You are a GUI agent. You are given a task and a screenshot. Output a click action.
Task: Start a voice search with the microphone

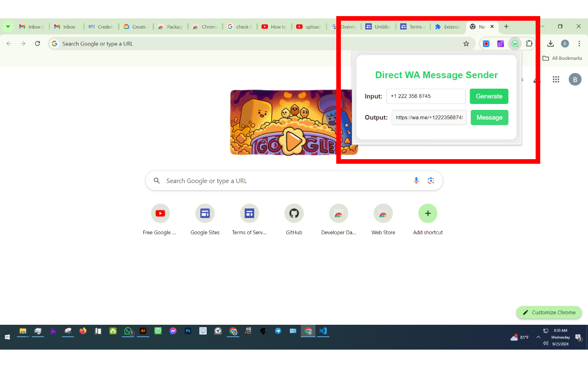(x=416, y=181)
